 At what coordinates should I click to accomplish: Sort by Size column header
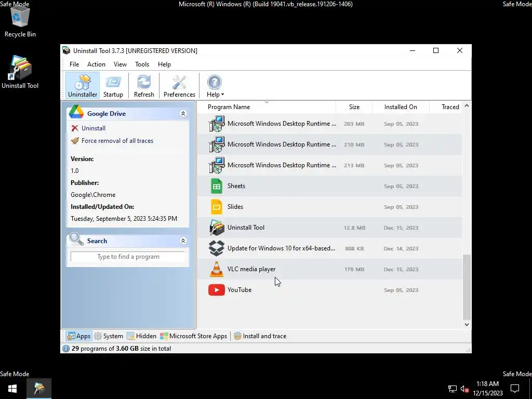tap(354, 107)
